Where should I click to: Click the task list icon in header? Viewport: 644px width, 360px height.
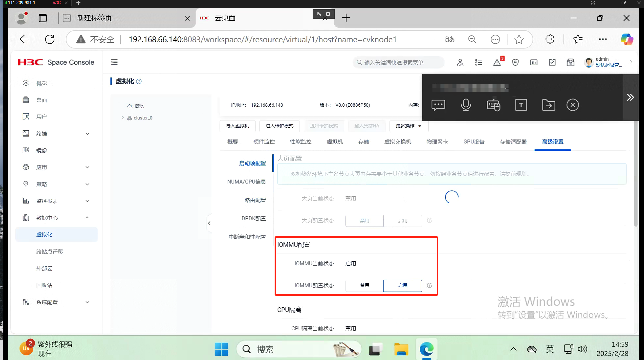(478, 62)
